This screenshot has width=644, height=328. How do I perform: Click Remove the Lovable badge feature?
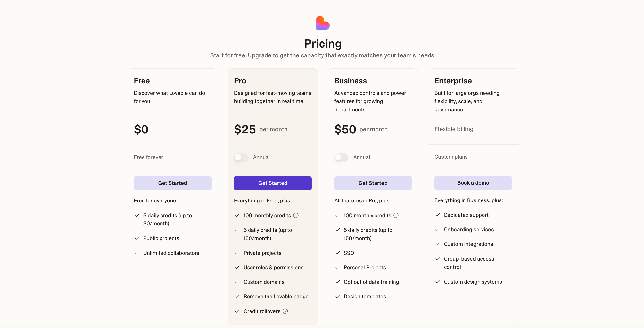(276, 296)
